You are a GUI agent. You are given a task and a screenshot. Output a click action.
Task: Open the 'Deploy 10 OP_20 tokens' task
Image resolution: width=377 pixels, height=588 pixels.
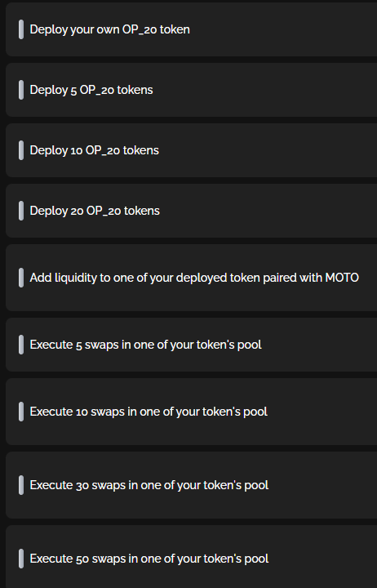coord(94,150)
